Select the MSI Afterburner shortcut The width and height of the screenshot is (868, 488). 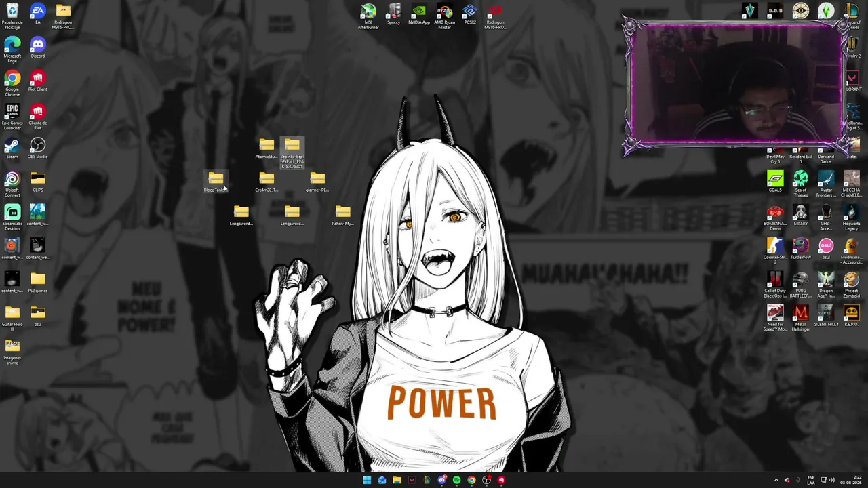[x=368, y=16]
